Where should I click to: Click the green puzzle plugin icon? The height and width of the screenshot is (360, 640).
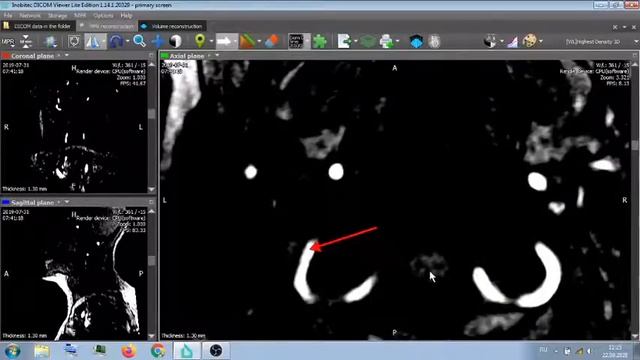coord(320,41)
